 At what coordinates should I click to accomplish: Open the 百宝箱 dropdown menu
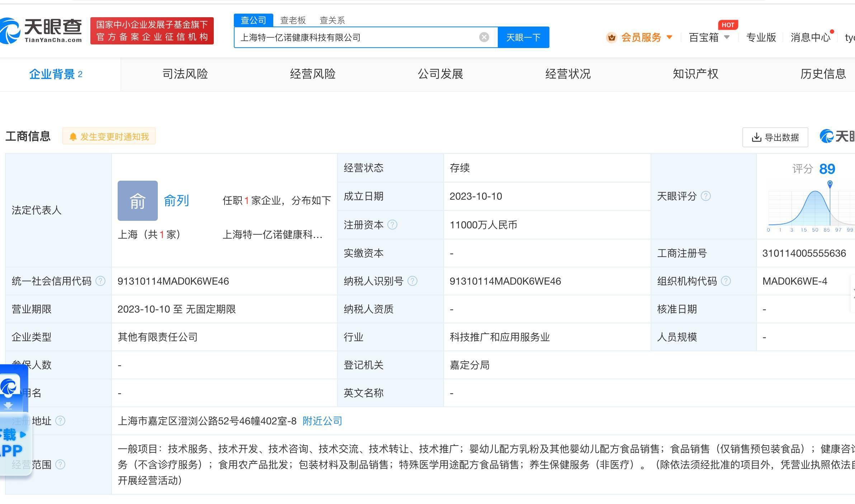(709, 37)
